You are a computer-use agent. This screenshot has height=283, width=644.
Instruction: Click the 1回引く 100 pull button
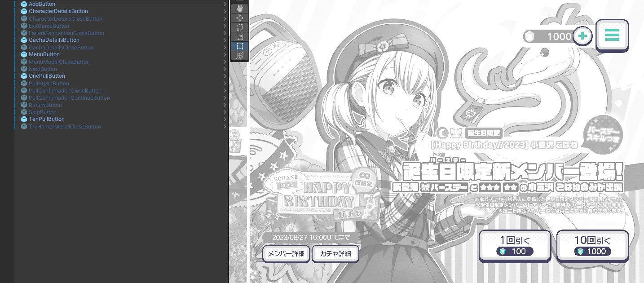coord(515,245)
